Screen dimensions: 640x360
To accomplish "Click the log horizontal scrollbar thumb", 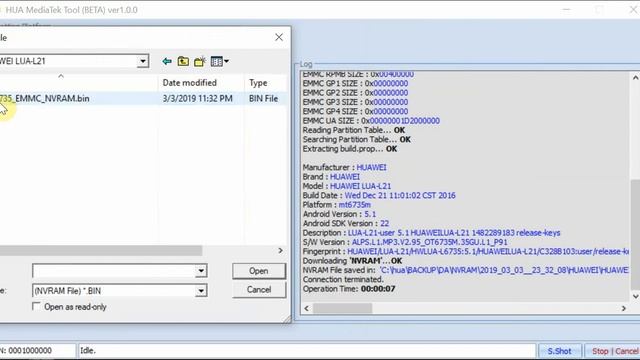I will [x=342, y=308].
